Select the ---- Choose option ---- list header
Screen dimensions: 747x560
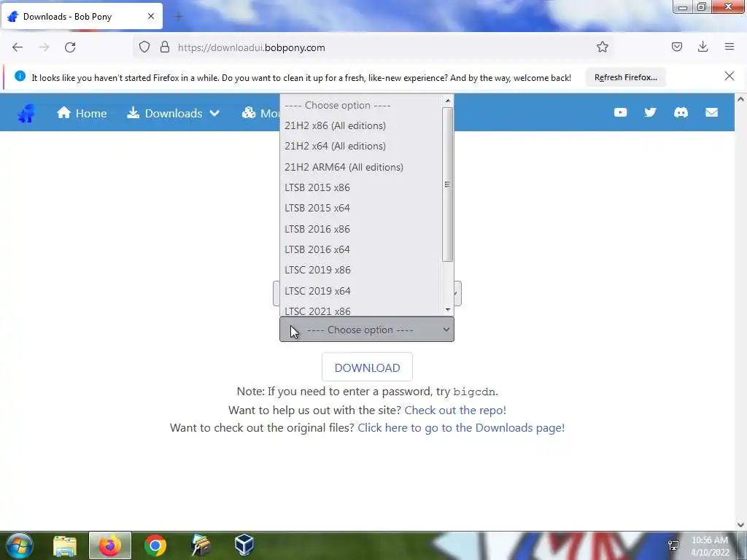pyautogui.click(x=360, y=105)
